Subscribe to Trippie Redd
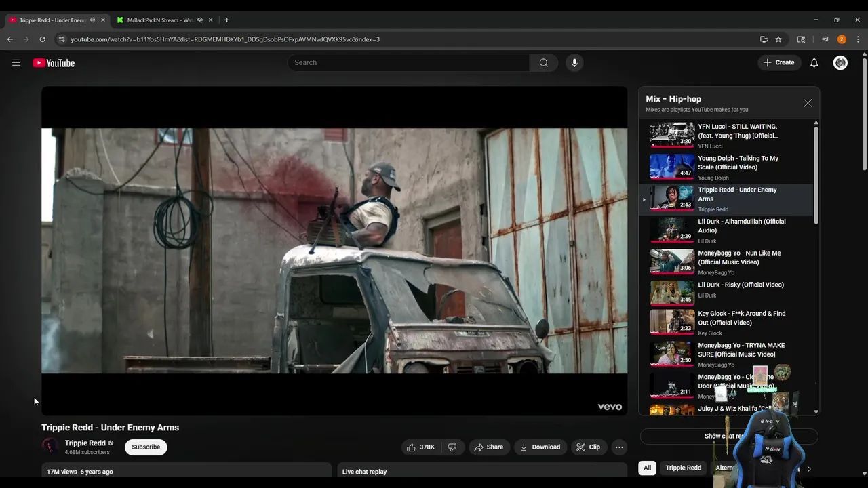The image size is (868, 488). [x=146, y=447]
